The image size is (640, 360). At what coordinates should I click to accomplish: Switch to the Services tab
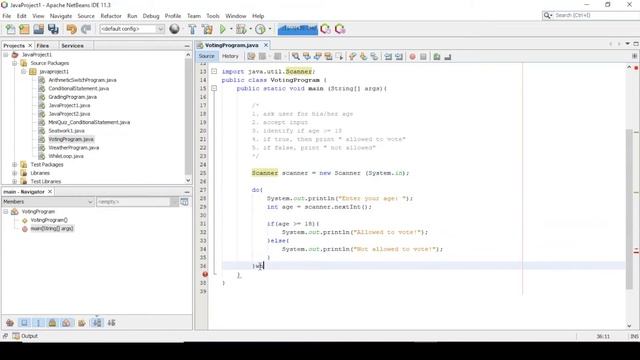click(x=72, y=46)
